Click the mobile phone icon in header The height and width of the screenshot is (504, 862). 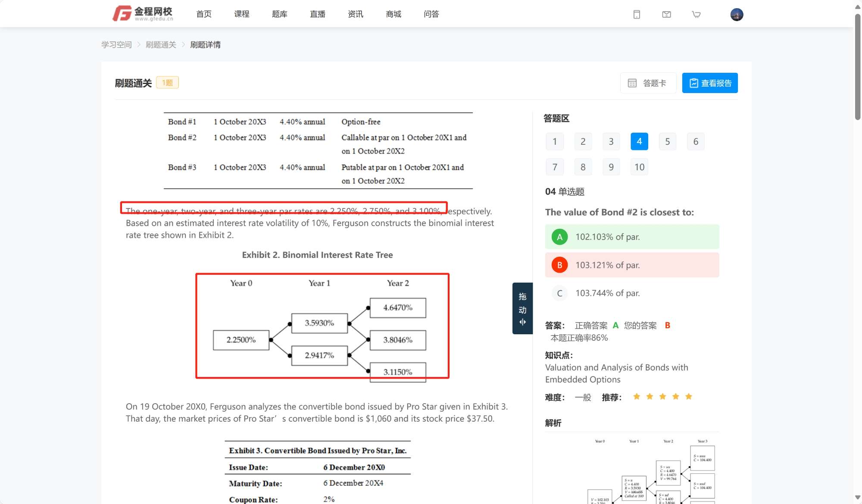637,14
